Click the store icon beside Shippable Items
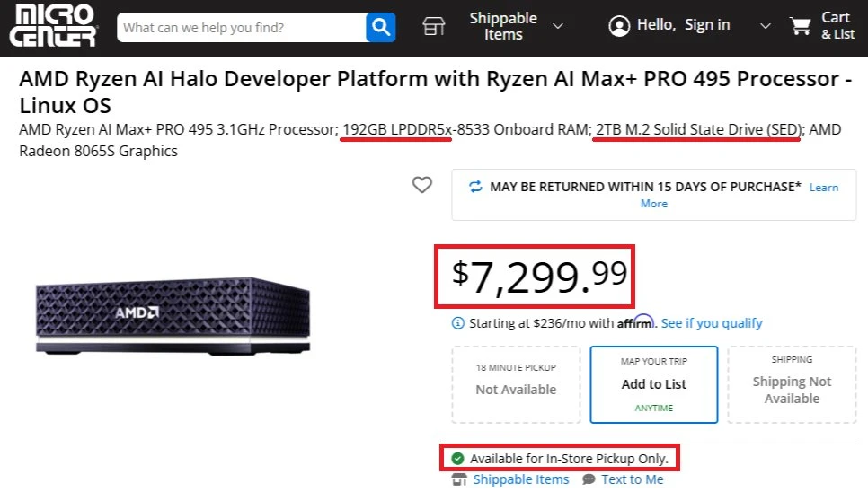The width and height of the screenshot is (868, 492). [x=433, y=26]
